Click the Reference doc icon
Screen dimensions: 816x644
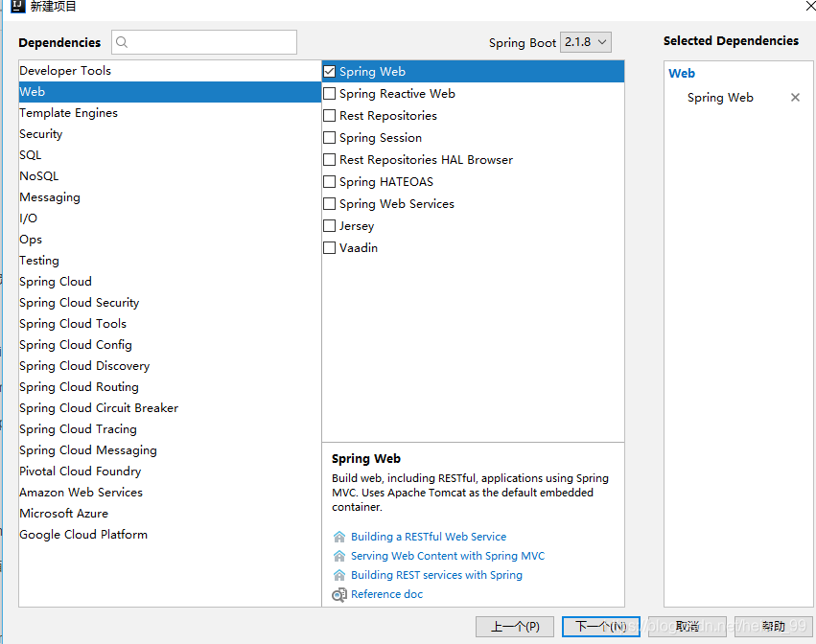click(339, 594)
